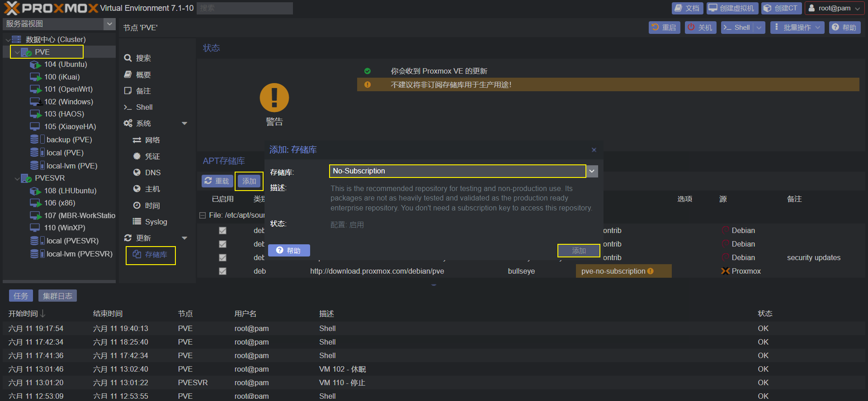Viewport: 868px width, 401px height.
Task: Click the Proxmox logo
Action: coord(51,8)
